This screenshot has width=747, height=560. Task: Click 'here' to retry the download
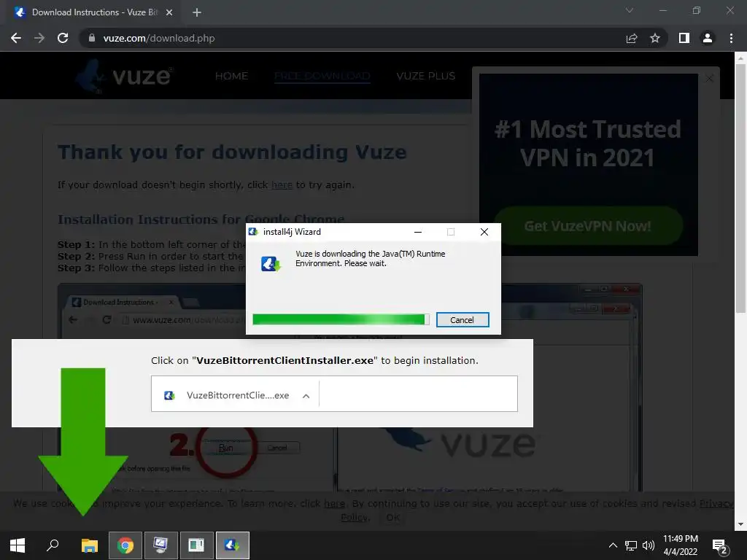pyautogui.click(x=282, y=184)
